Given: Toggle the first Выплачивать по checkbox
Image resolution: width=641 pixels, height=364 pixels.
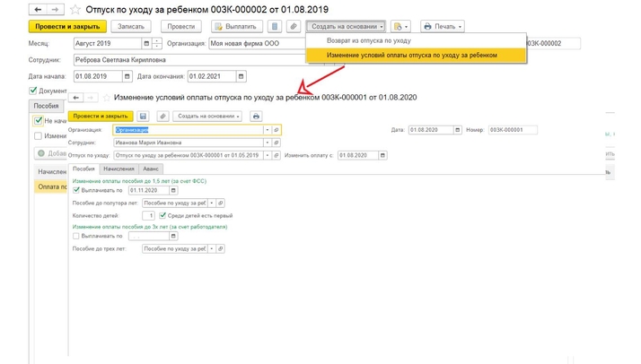Looking at the screenshot, I should (x=76, y=190).
